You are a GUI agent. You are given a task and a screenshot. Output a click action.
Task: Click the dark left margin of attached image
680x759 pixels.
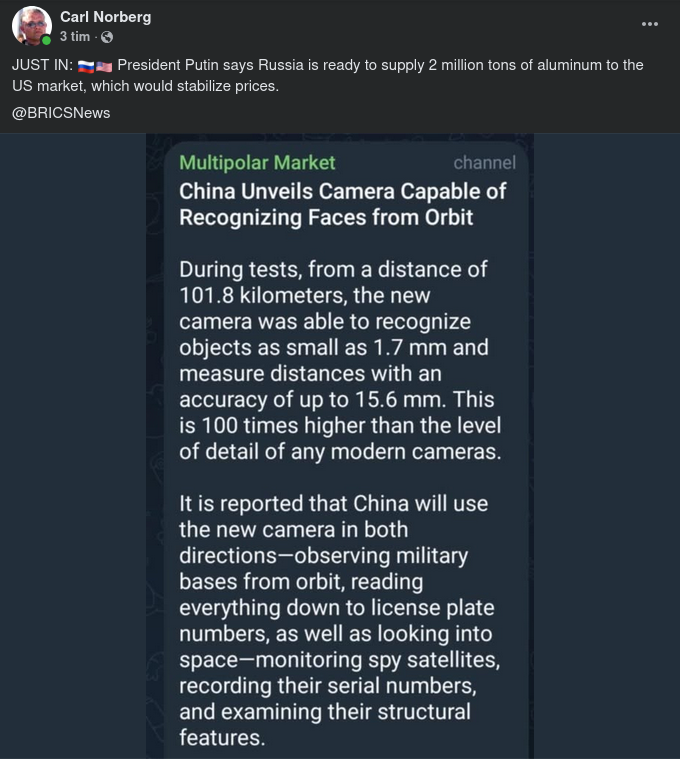72,450
